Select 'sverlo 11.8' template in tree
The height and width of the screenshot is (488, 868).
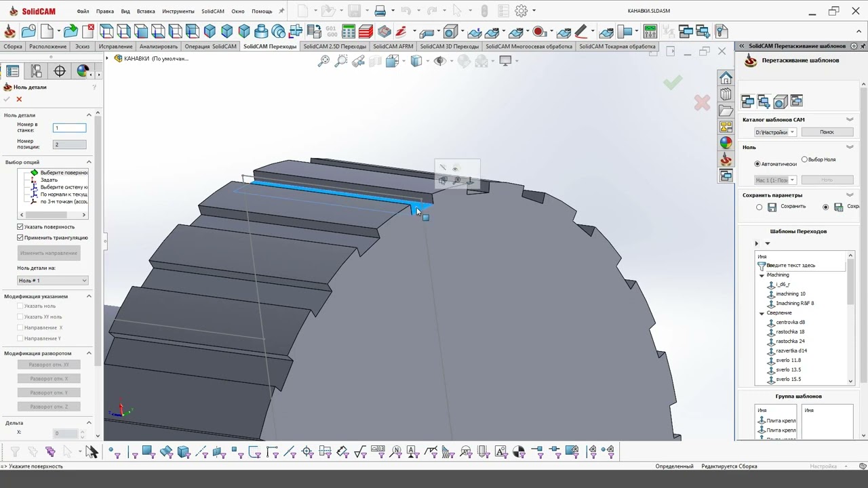coord(789,361)
